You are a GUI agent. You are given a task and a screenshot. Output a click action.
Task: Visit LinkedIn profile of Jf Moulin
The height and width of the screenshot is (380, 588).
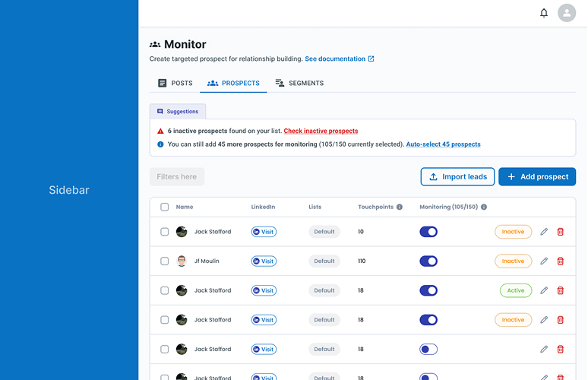tap(264, 261)
